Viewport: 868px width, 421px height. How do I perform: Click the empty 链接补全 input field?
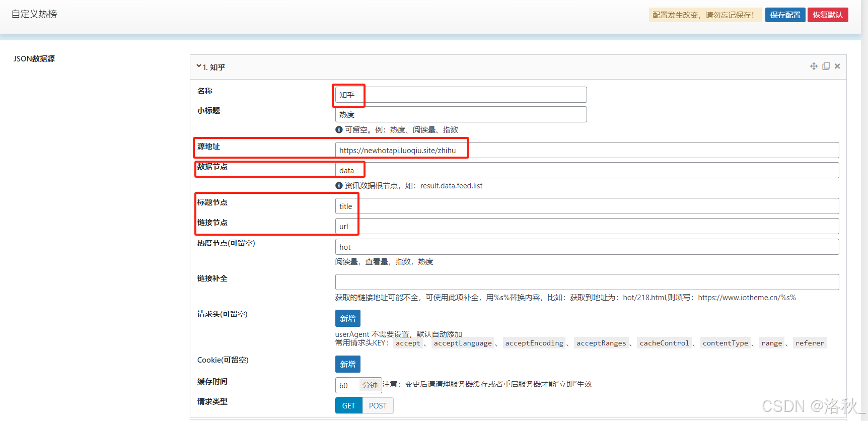click(587, 282)
